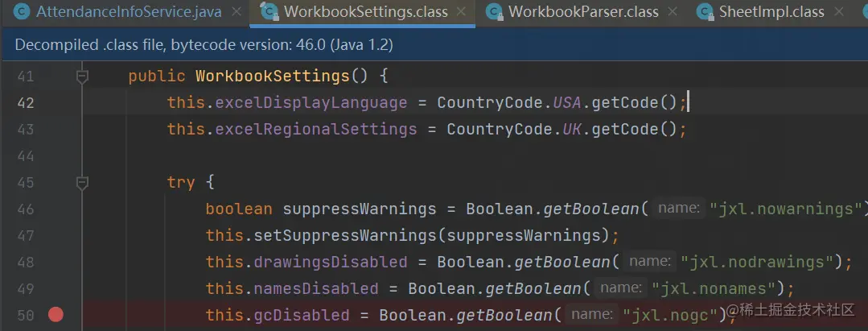Image resolution: width=868 pixels, height=331 pixels.
Task: Click the namesDisabled field on line 49
Action: pyautogui.click(x=316, y=288)
